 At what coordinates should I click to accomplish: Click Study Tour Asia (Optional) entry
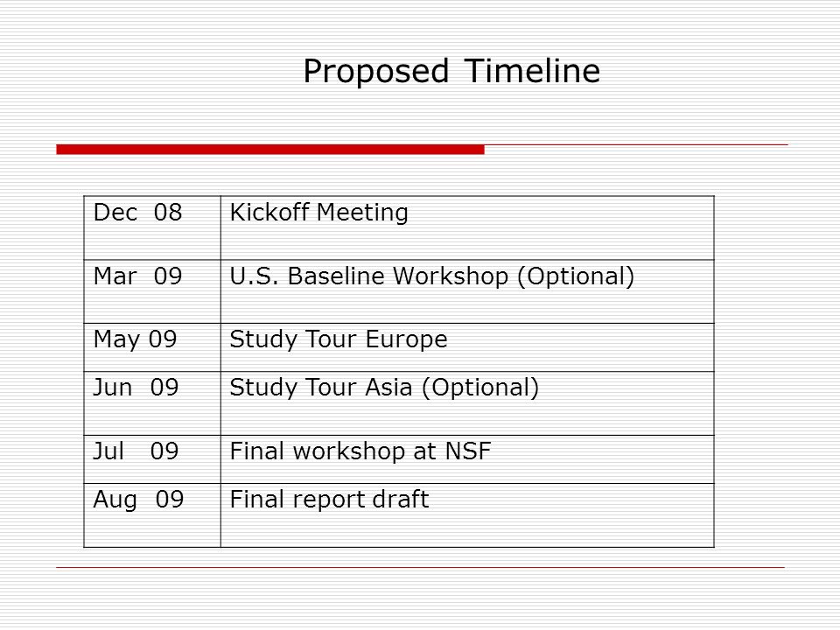(x=384, y=388)
